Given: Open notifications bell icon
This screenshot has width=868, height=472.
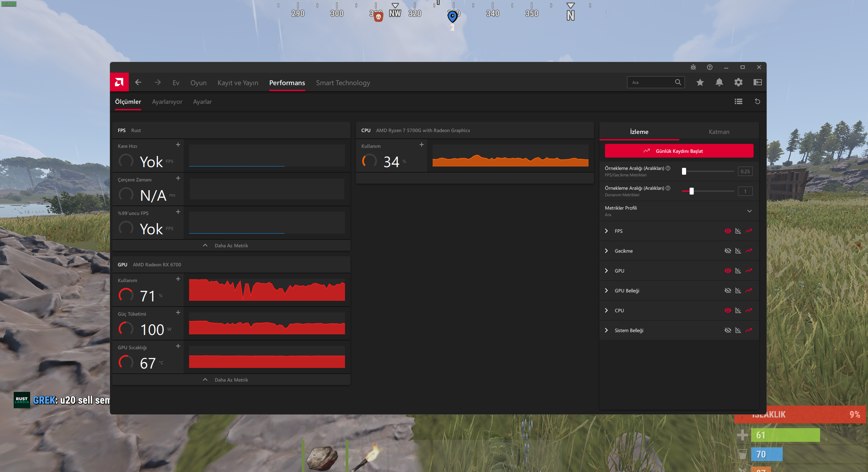Looking at the screenshot, I should pyautogui.click(x=719, y=83).
